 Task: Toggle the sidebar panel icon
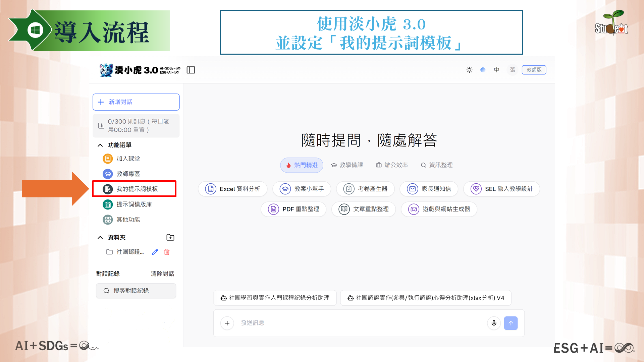tap(191, 70)
